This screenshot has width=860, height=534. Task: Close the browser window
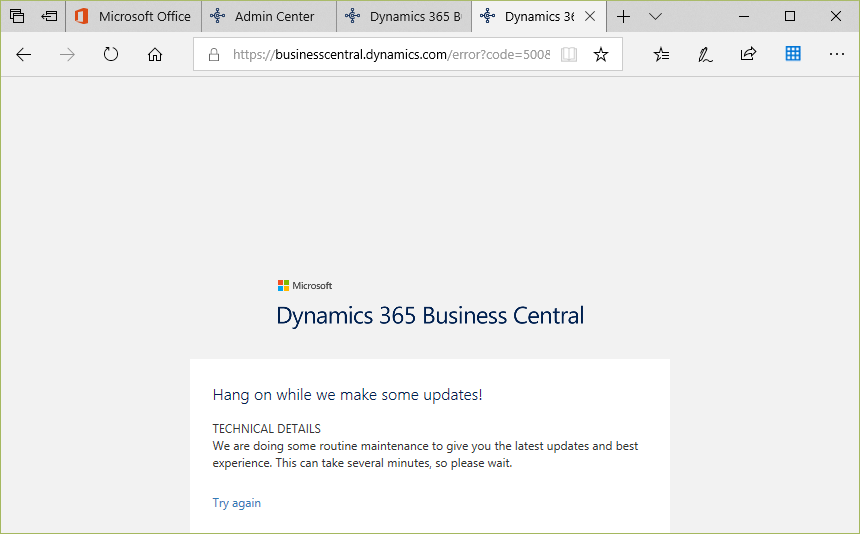pos(836,16)
